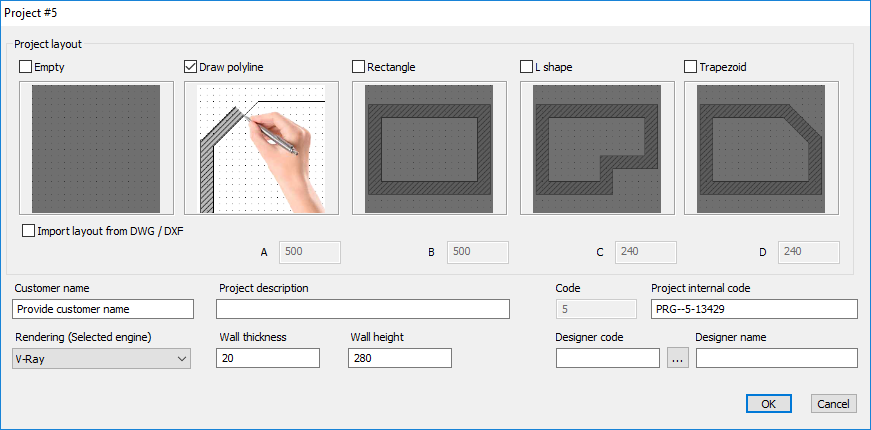The height and width of the screenshot is (430, 871).
Task: Edit the Project internal code field
Action: pyautogui.click(x=754, y=309)
